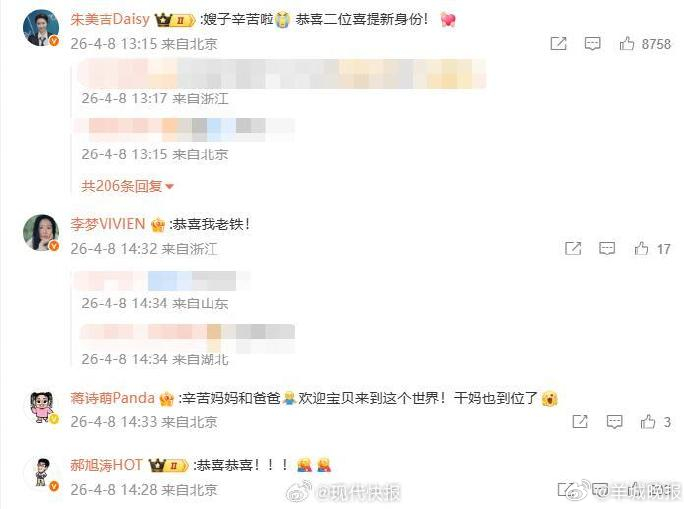Viewport: 690px width, 509px height.
Task: Reply to 朱美吉Daisy's comment
Action: click(592, 44)
